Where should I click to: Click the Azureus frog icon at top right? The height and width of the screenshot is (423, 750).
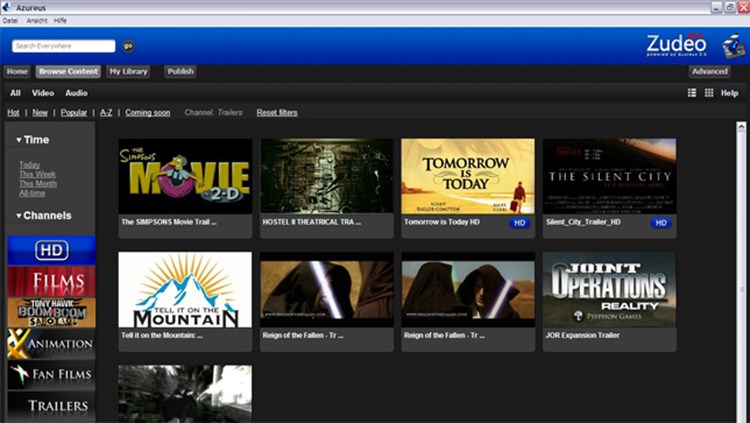[733, 46]
